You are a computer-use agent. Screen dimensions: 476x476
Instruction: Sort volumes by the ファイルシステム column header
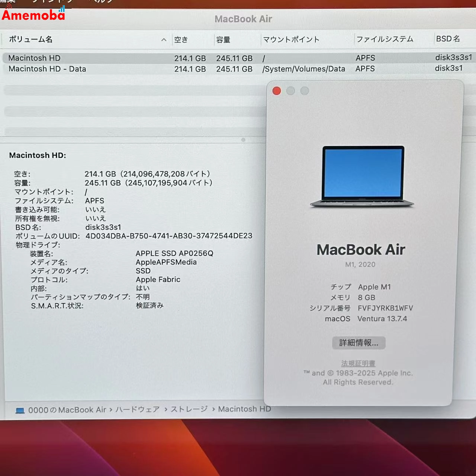tap(385, 39)
